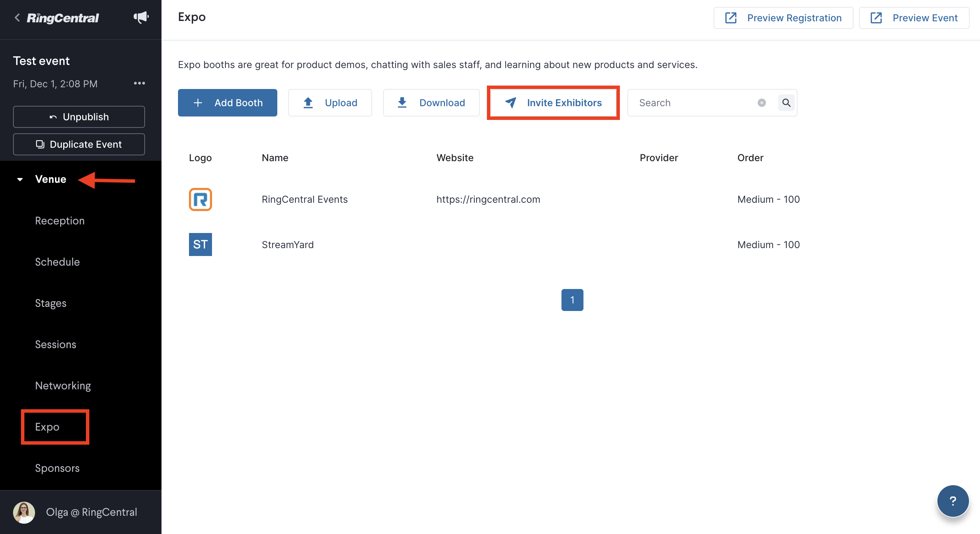980x534 pixels.
Task: Open the help question mark button
Action: [x=953, y=501]
